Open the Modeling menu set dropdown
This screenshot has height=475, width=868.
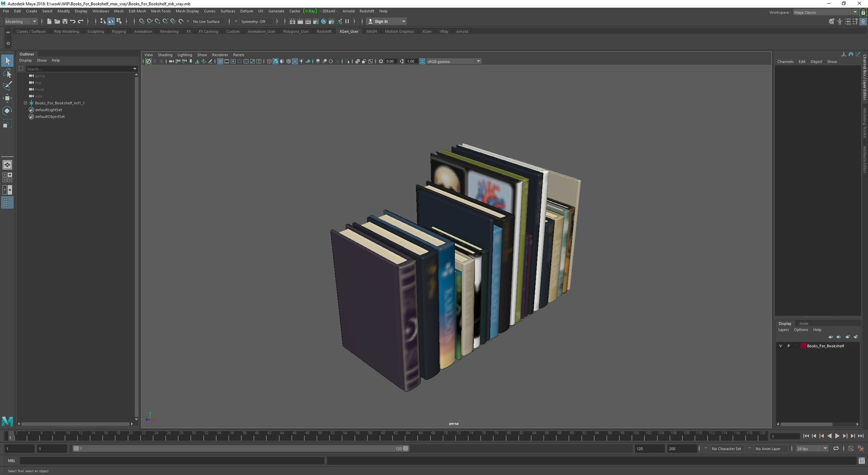coord(21,21)
